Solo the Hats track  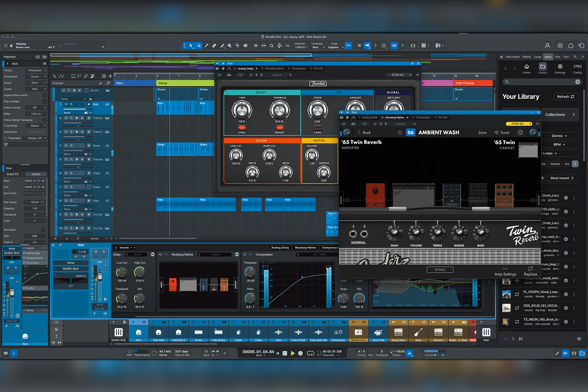[71, 201]
